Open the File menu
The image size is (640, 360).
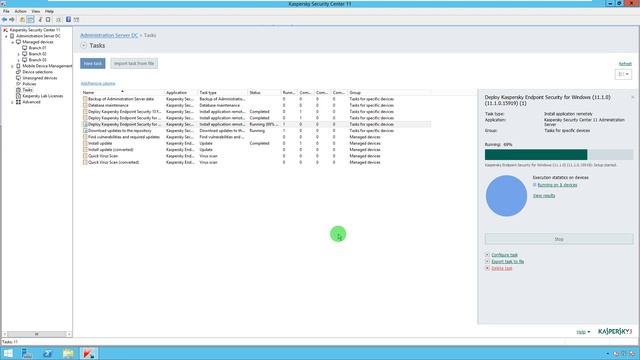pyautogui.click(x=6, y=11)
